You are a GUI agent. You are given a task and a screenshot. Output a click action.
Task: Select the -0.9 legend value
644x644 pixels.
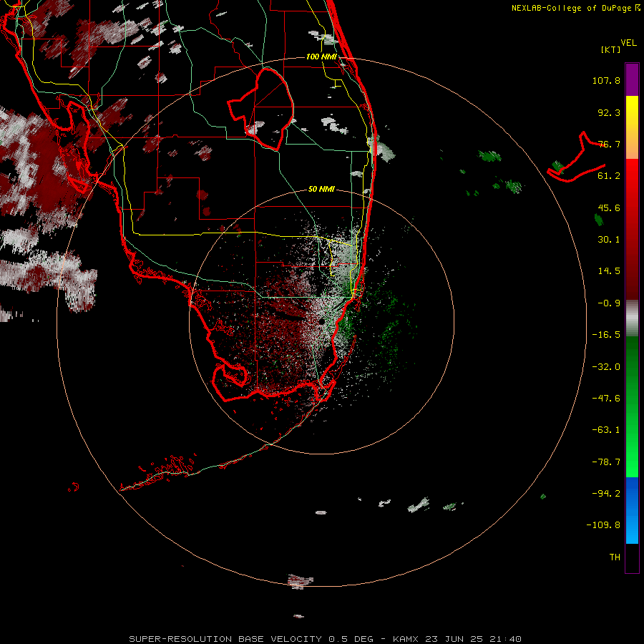click(609, 303)
